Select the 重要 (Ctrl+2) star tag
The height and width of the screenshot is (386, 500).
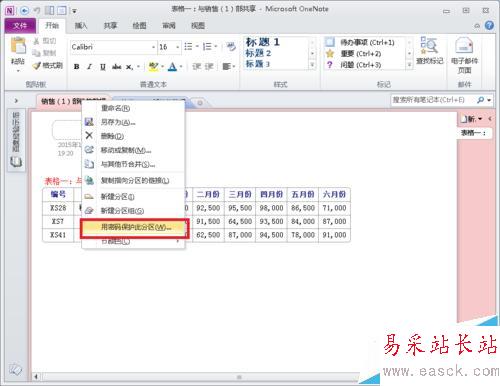pyautogui.click(x=361, y=54)
